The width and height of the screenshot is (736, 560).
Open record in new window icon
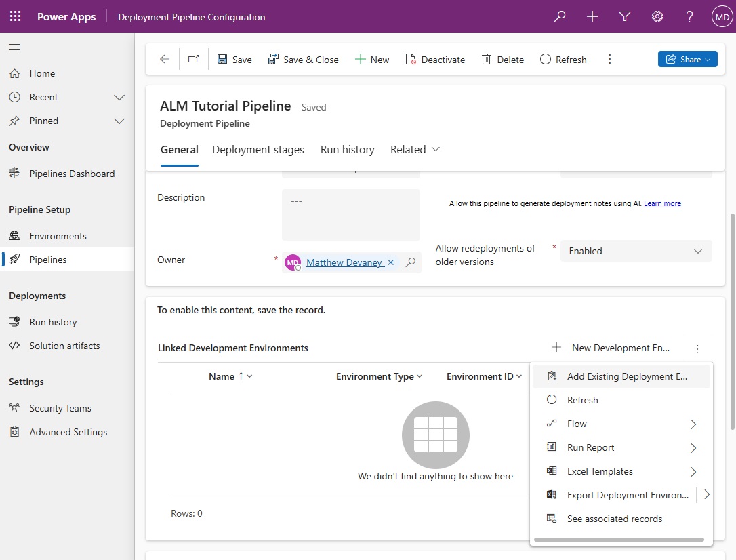coord(194,60)
